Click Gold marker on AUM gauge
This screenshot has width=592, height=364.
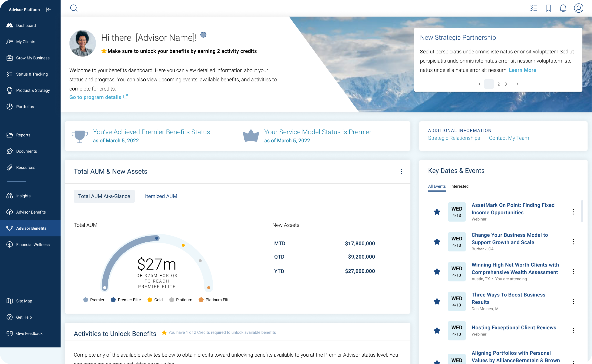(183, 245)
